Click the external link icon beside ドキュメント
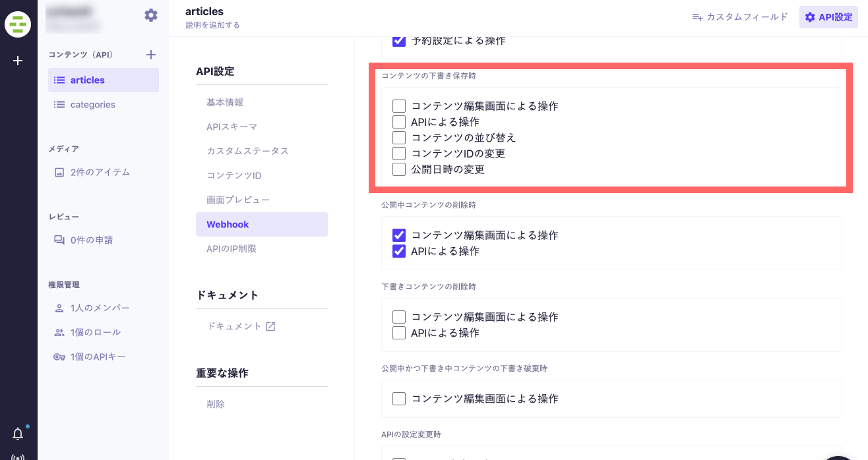Viewport: 868px width, 460px height. [x=270, y=326]
